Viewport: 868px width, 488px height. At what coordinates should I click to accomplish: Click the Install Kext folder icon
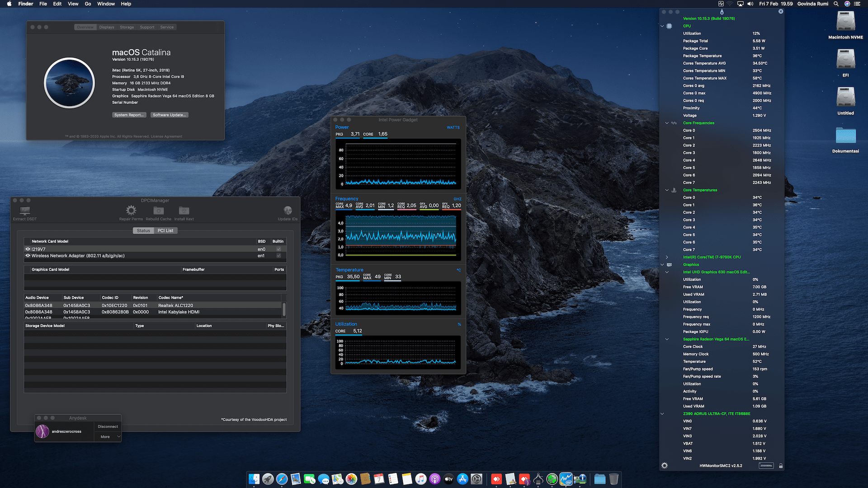(184, 211)
